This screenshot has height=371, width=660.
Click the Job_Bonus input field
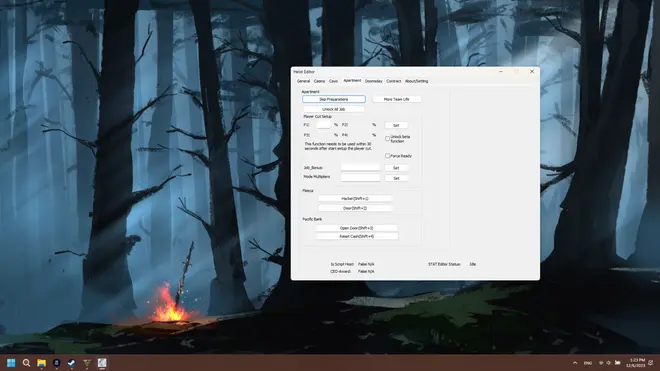point(360,167)
